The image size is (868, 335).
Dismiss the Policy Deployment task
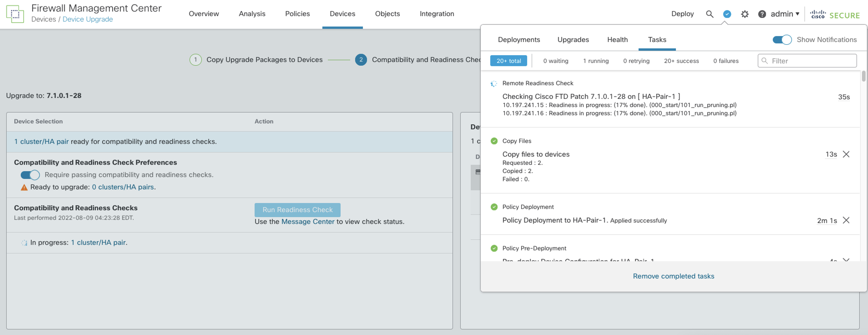pos(846,220)
